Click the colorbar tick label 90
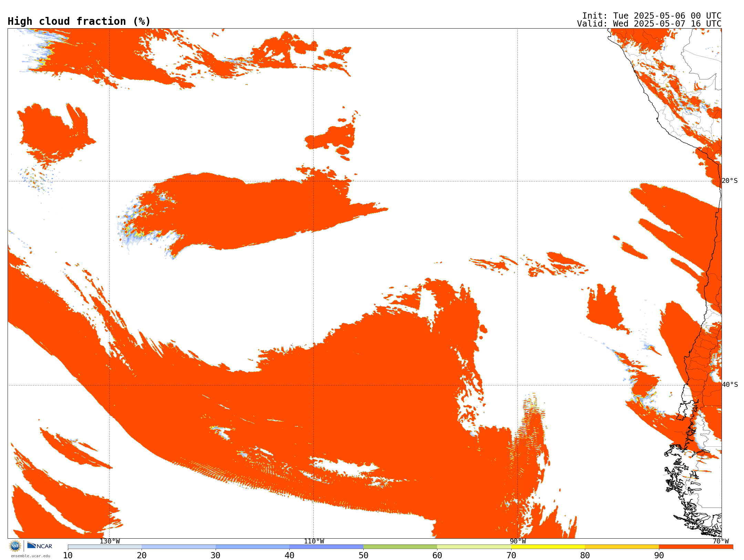 (x=659, y=556)
